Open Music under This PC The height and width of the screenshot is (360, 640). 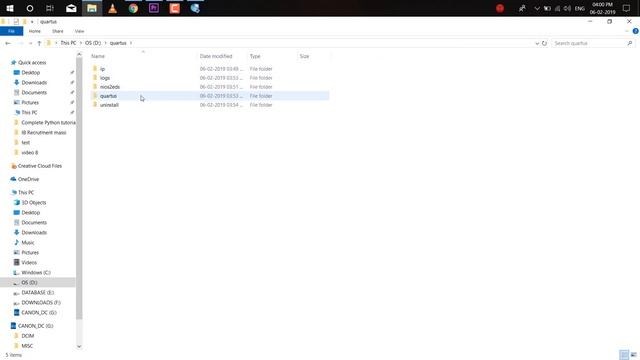pyautogui.click(x=28, y=242)
